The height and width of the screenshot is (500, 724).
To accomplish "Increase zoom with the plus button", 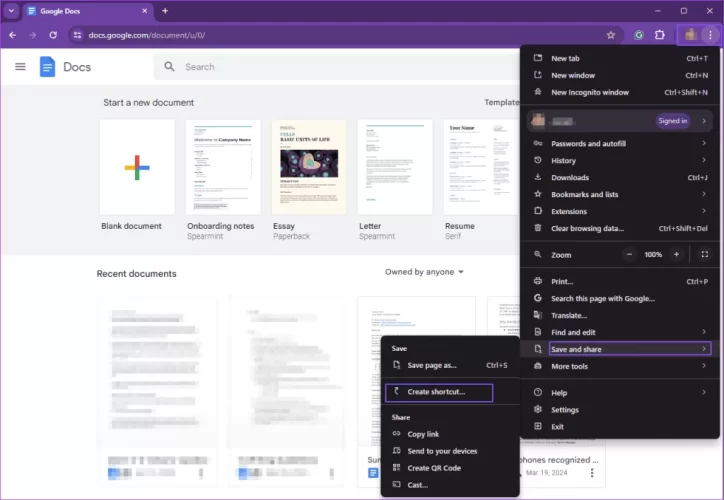I will tap(676, 255).
